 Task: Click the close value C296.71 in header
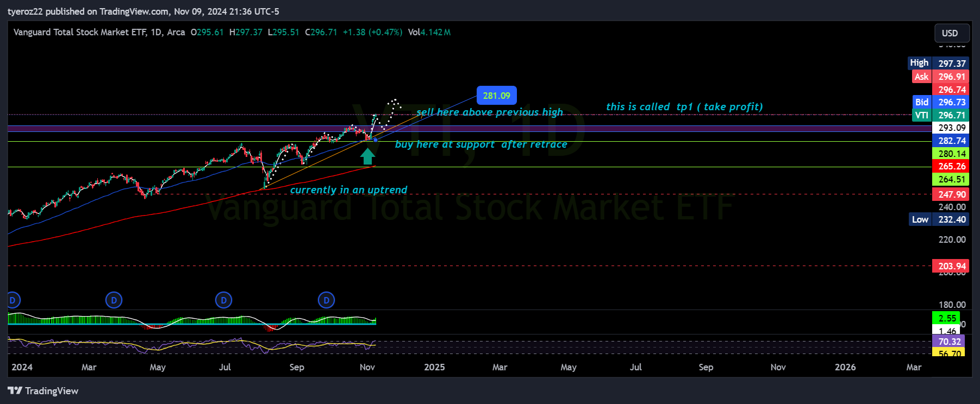[x=321, y=32]
